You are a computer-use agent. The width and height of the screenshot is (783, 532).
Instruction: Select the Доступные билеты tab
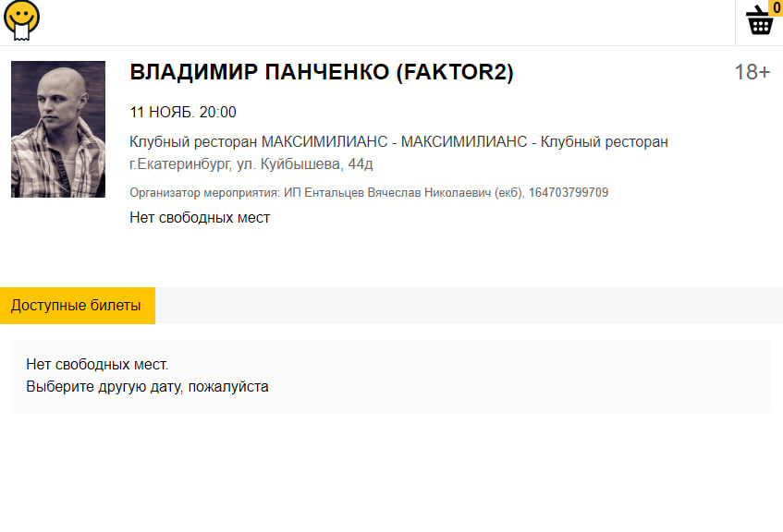[x=77, y=306]
